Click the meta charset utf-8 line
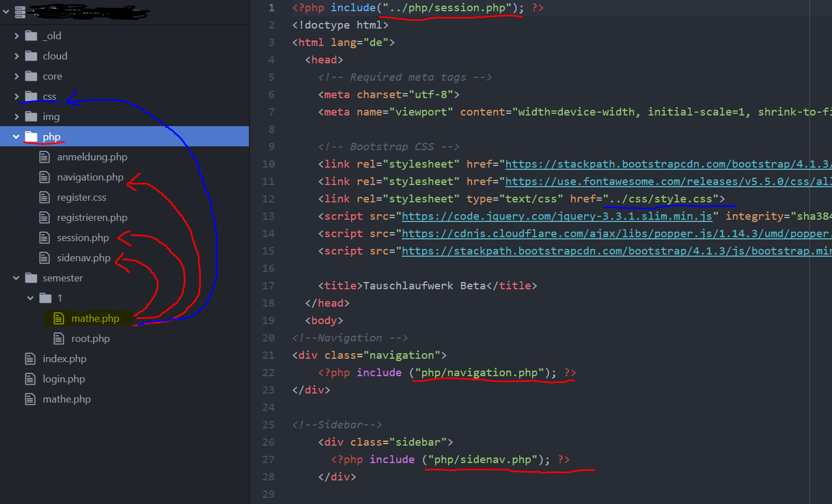The image size is (832, 504). pos(389,95)
